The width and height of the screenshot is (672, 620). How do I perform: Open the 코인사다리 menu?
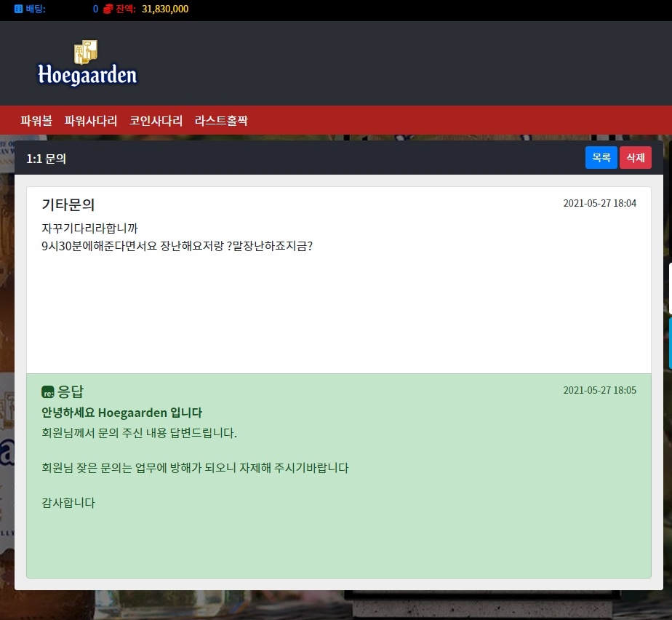156,121
